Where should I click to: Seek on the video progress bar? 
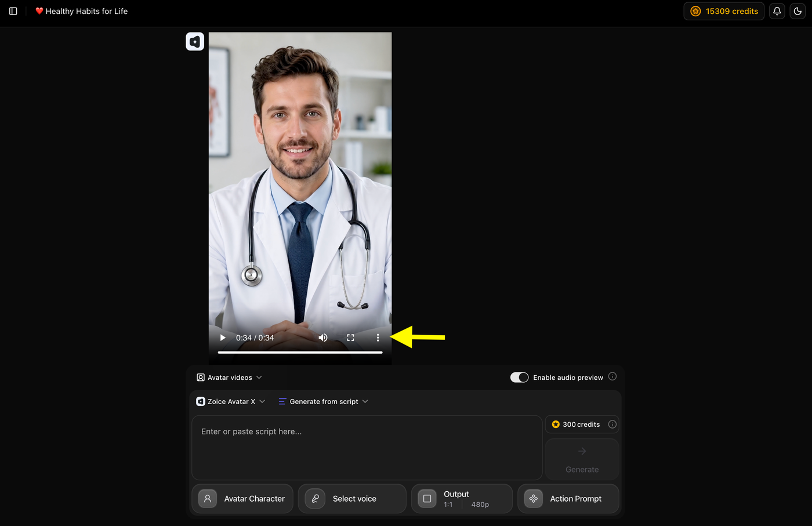tap(300, 352)
